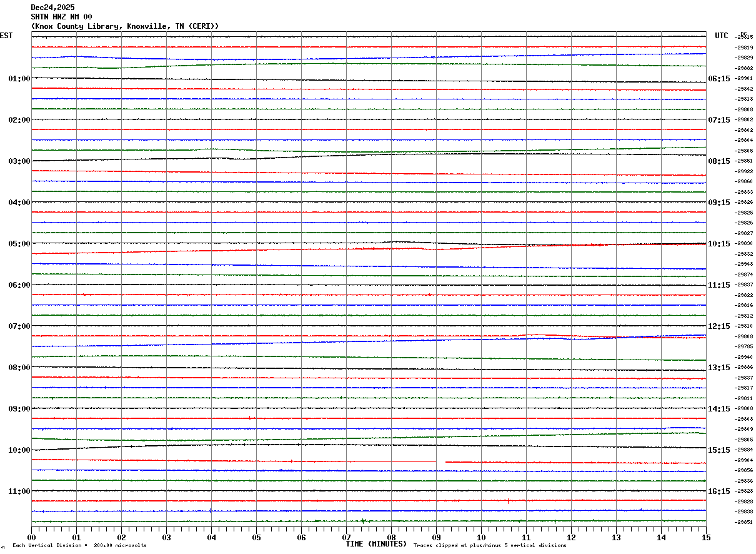The image size is (756, 554).
Task: Click the TIME (MINUTES) axis title
Action: click(x=376, y=544)
